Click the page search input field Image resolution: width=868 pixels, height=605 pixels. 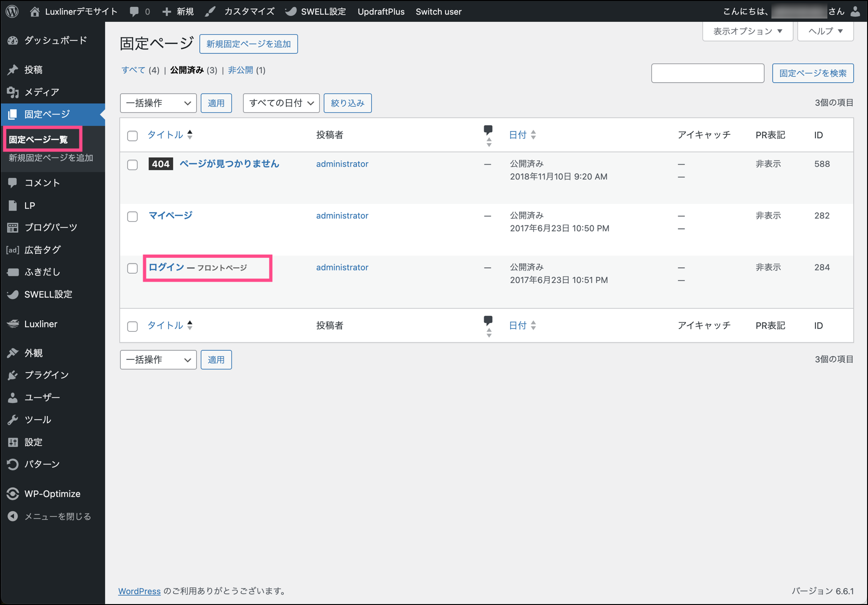(707, 73)
